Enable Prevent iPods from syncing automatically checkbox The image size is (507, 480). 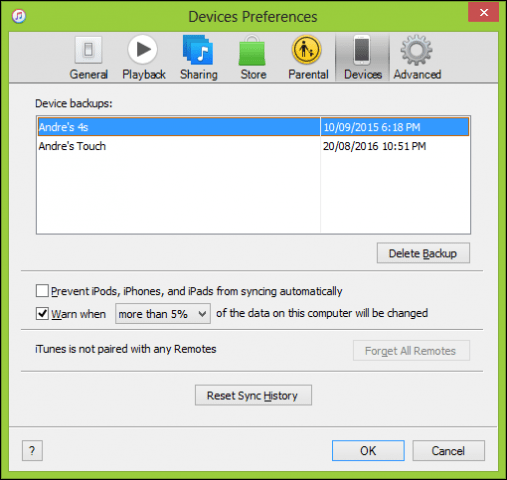coord(42,291)
